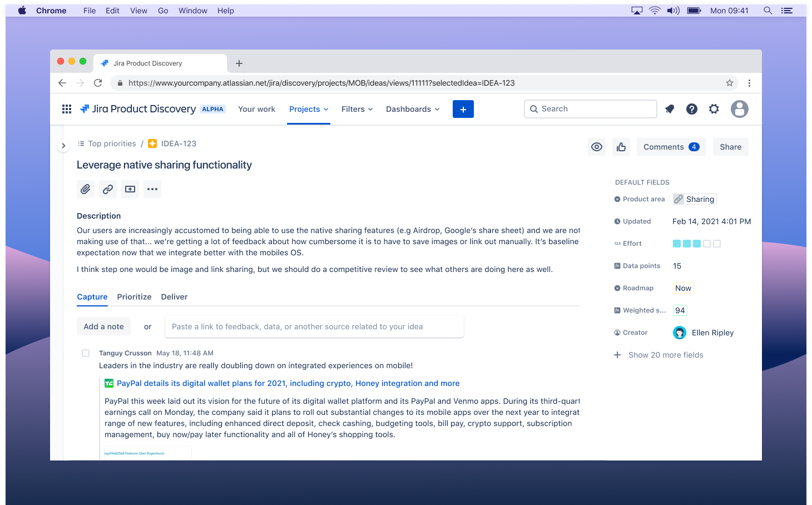Click the Sharing product area tag
812x505 pixels.
(x=695, y=199)
